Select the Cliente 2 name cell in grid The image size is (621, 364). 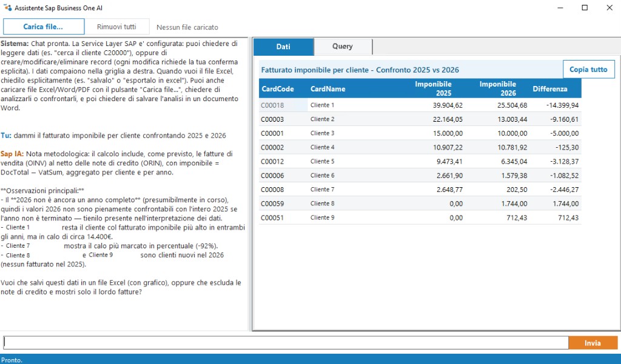354,119
